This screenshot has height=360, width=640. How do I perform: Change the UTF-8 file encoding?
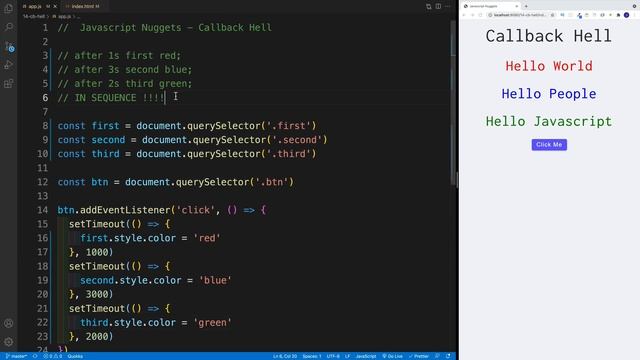[333, 356]
